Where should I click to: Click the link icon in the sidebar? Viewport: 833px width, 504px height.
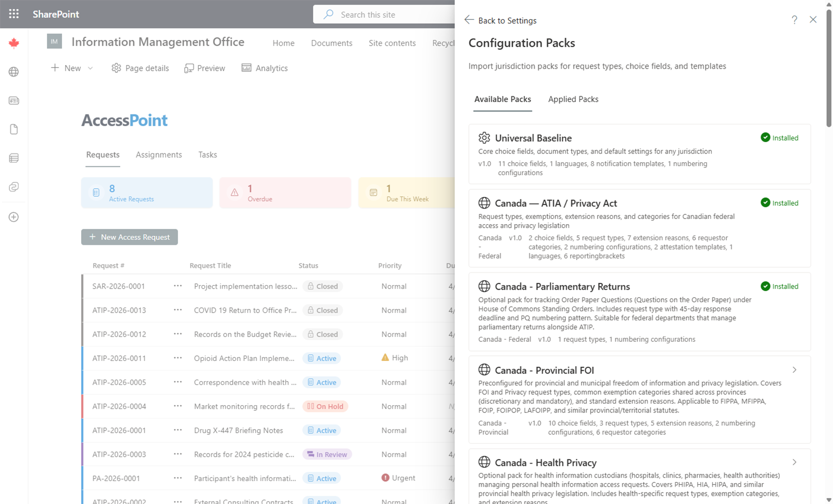click(x=14, y=186)
